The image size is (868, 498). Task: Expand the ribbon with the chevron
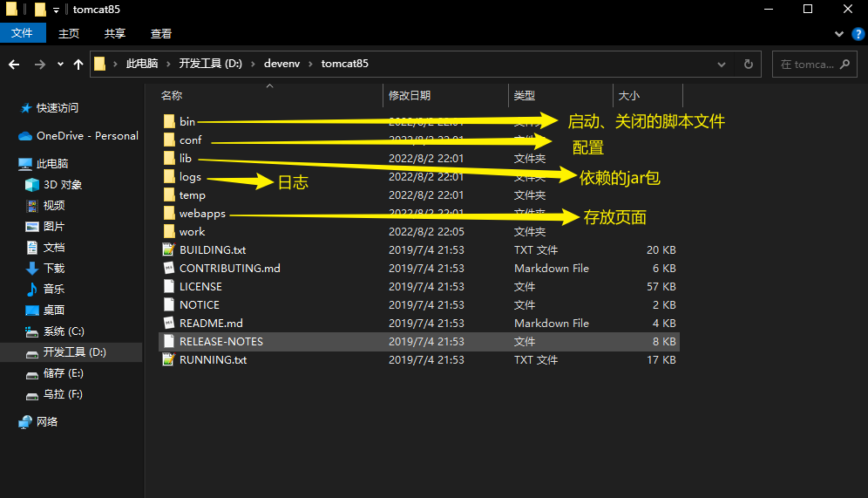(x=838, y=34)
